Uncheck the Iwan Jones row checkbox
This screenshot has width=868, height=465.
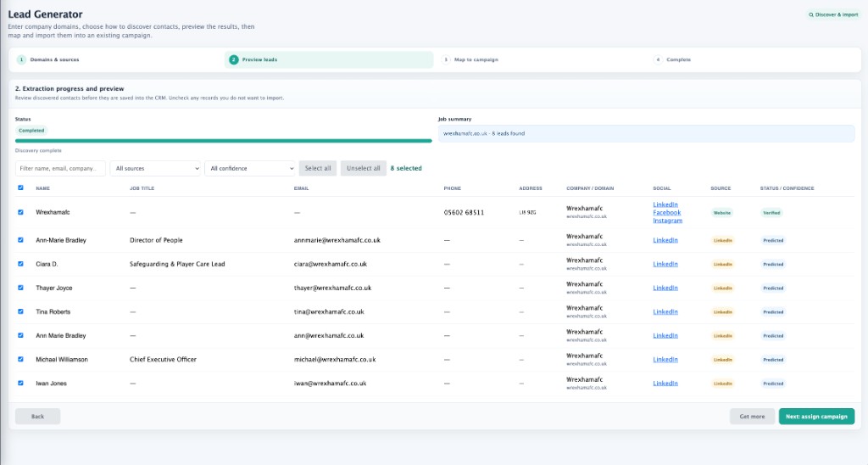[20, 383]
